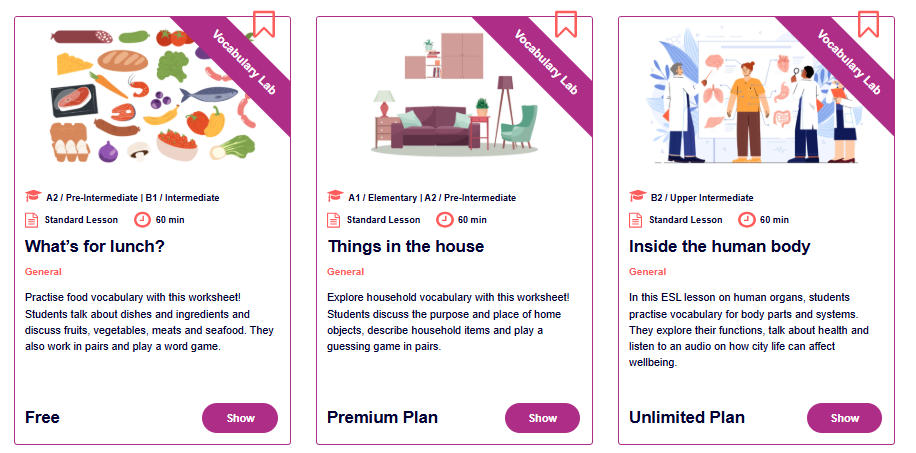Open the Inside the human body title link
Screen dimensions: 916x453
click(719, 246)
